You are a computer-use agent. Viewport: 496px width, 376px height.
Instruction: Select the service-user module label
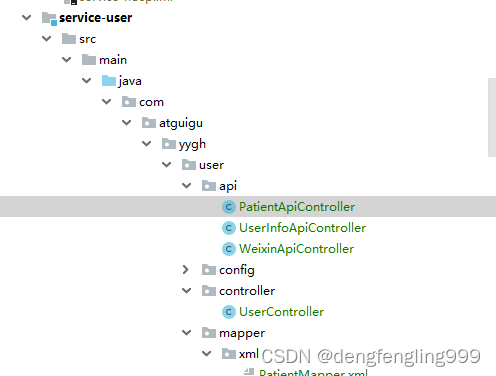click(96, 18)
